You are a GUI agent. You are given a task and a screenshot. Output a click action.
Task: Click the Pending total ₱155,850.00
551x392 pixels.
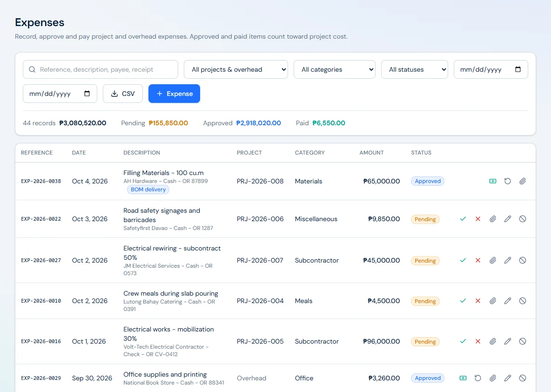coord(168,123)
